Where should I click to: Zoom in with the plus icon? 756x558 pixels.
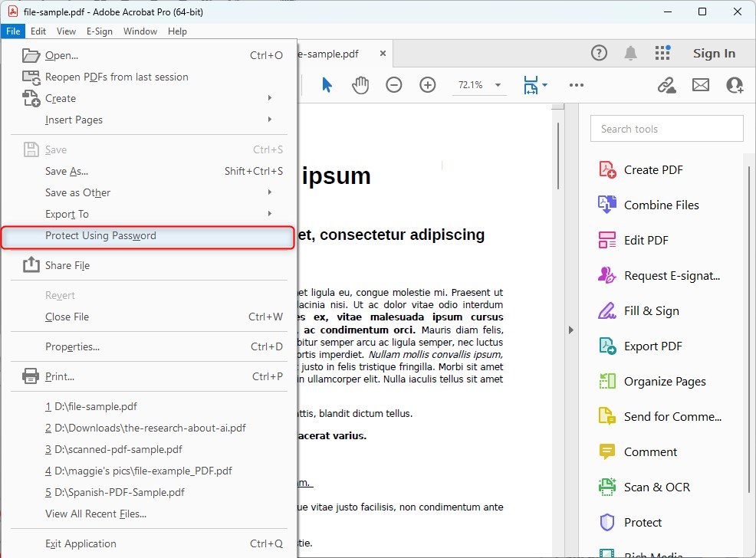[428, 85]
